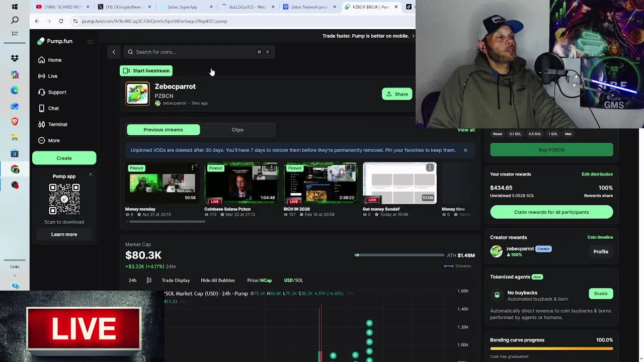Click the pump.fun address bar URL

(154, 21)
